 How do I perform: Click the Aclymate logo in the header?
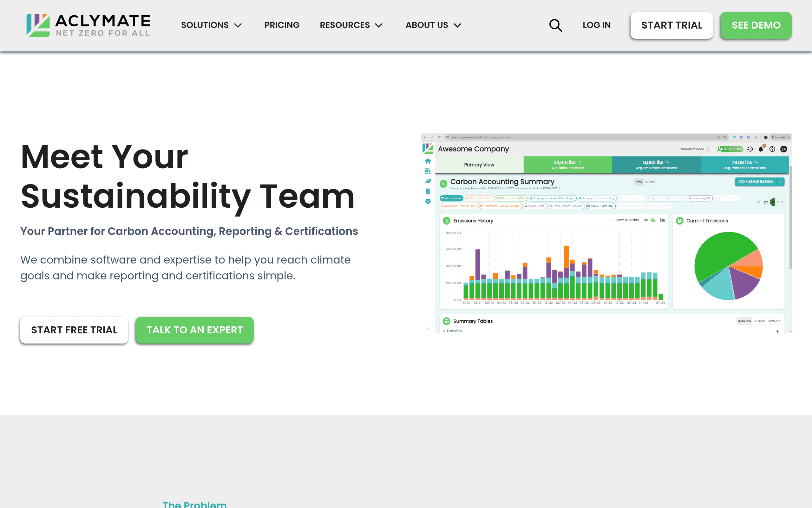click(88, 25)
